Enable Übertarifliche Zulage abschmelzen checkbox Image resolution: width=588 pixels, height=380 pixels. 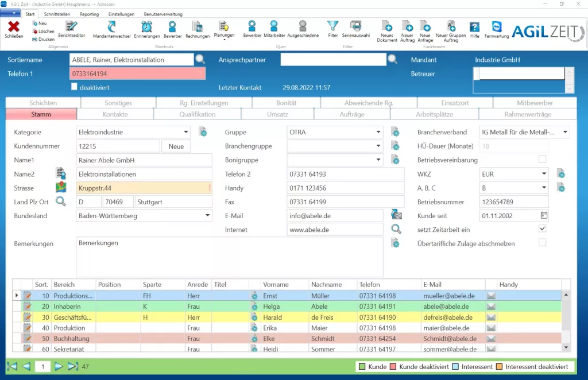coord(542,243)
